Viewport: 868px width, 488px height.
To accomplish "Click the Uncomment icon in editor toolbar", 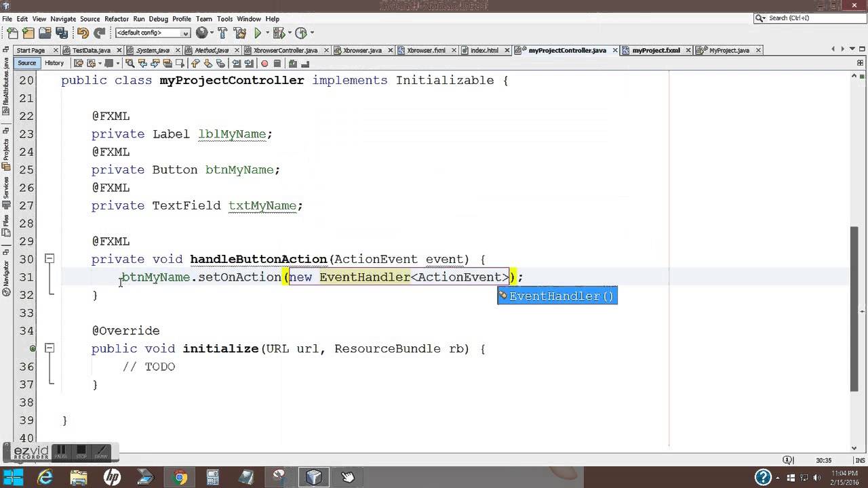I will [305, 63].
